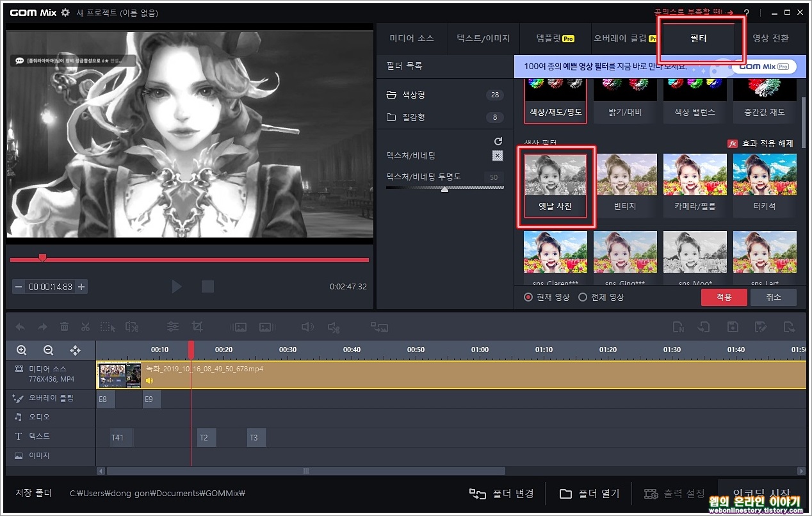The image size is (812, 516).
Task: Click 폴더 변경 button
Action: [x=502, y=494]
